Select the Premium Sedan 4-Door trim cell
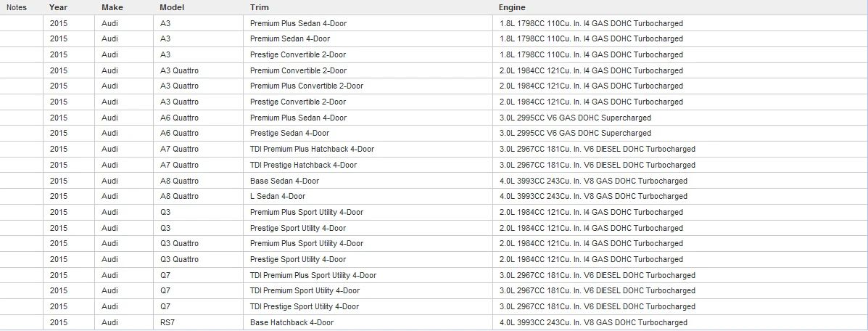868x331 pixels. pyautogui.click(x=289, y=39)
